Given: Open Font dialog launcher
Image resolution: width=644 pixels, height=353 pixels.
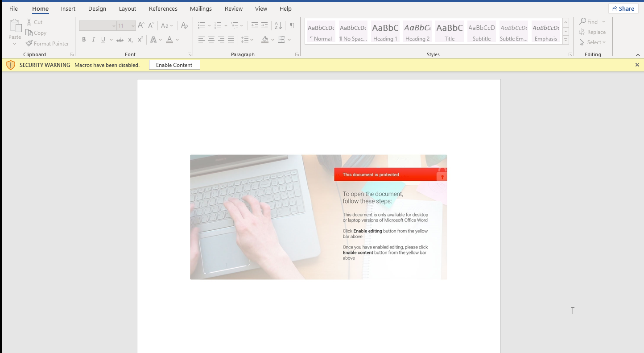Looking at the screenshot, I should (190, 54).
